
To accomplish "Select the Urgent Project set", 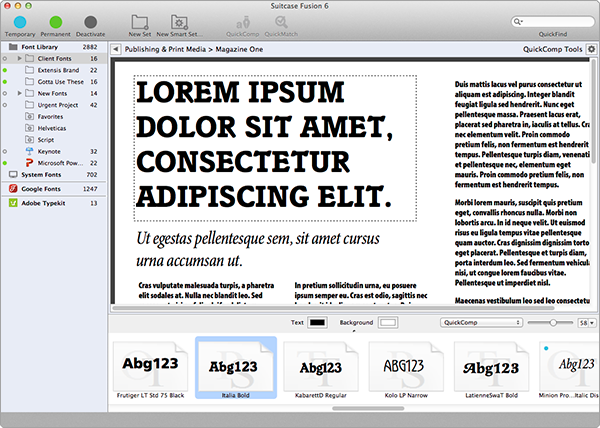I will [x=54, y=105].
